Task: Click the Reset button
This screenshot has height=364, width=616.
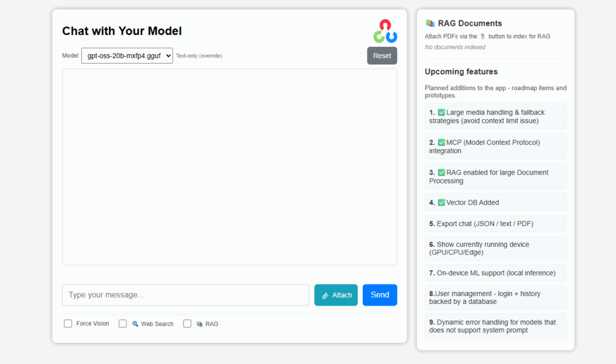Action: coord(382,55)
